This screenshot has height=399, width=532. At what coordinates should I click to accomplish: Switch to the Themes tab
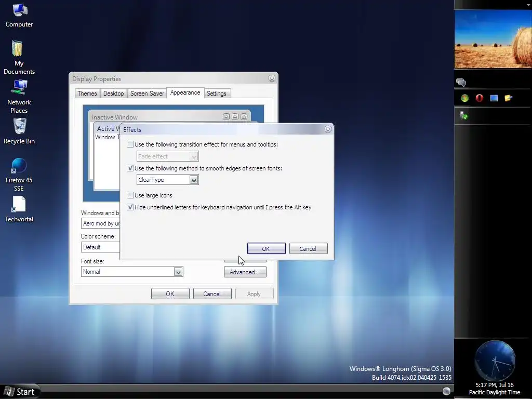87,94
